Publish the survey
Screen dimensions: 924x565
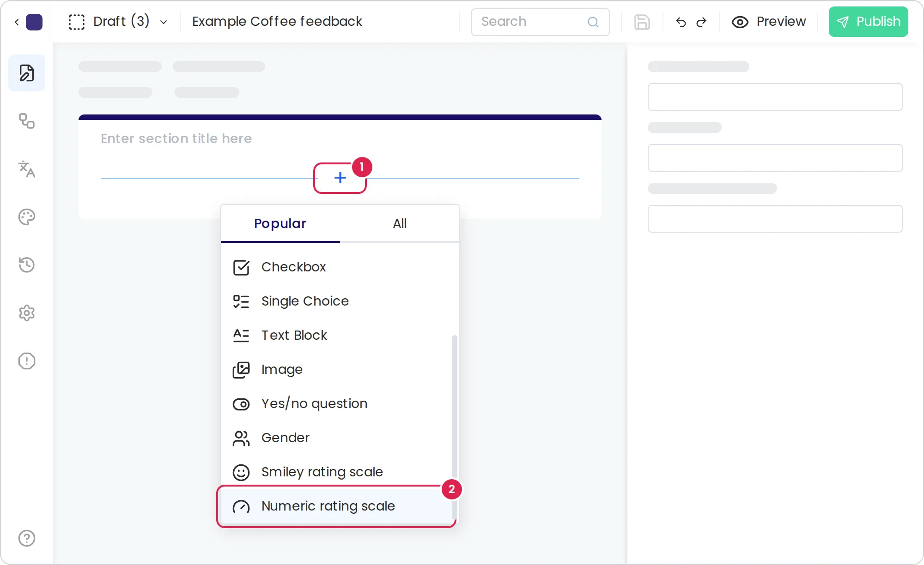[x=868, y=22]
